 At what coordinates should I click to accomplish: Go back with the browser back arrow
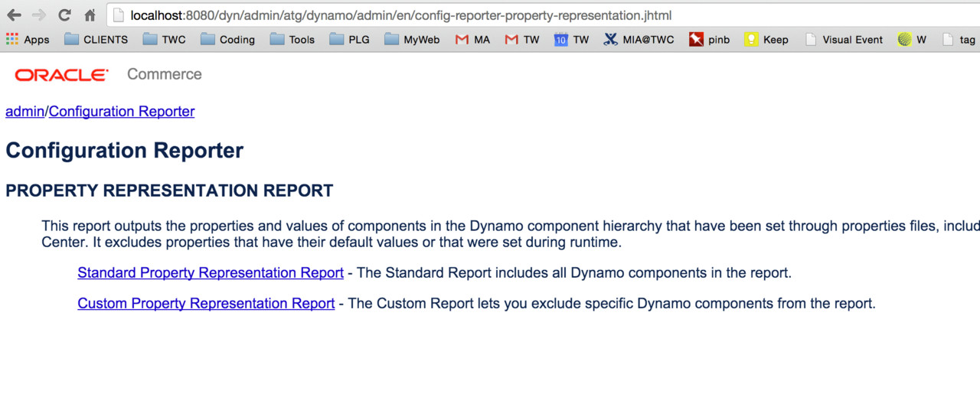pyautogui.click(x=14, y=15)
